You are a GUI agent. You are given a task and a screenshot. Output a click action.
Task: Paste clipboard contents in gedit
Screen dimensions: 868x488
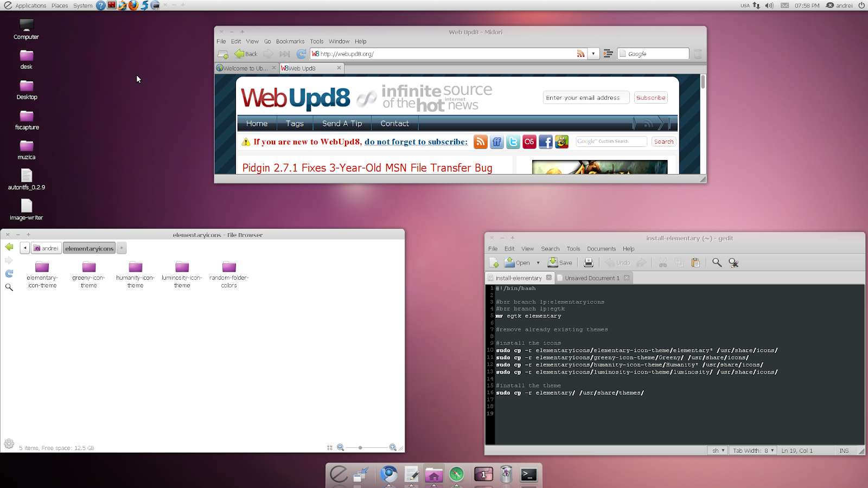695,262
